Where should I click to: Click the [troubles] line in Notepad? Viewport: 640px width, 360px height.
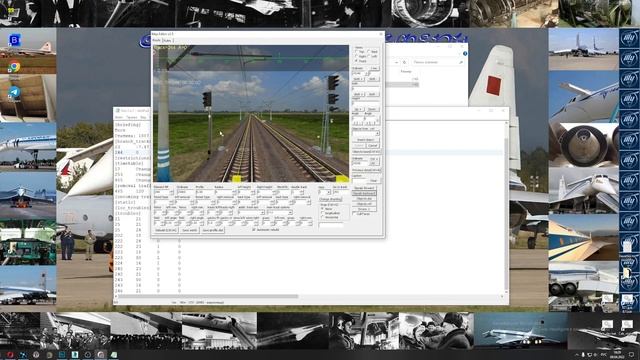point(127,213)
